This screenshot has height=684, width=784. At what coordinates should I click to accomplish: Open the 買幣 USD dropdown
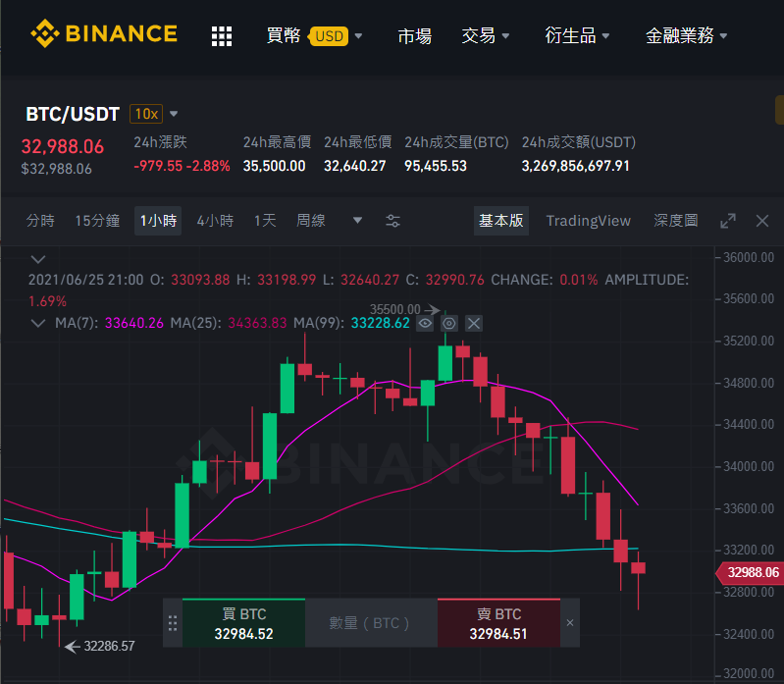[x=314, y=36]
